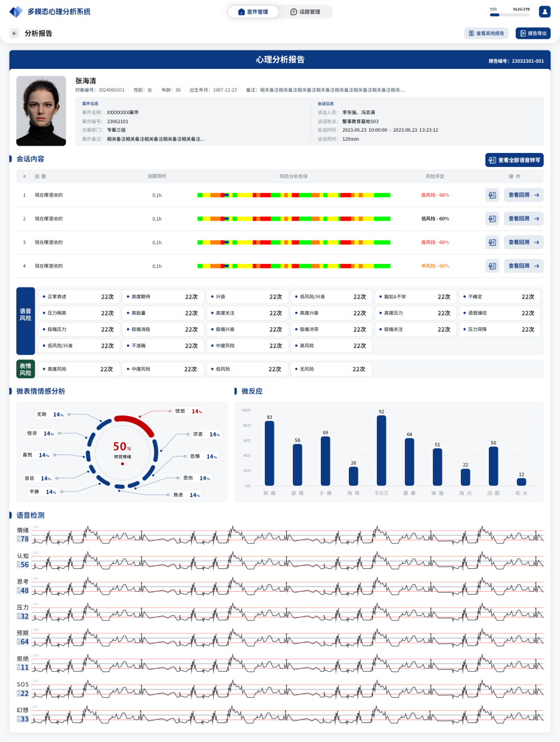The image size is (560, 742).
Task: Click the risk color bar of row 2
Action: (x=293, y=219)
